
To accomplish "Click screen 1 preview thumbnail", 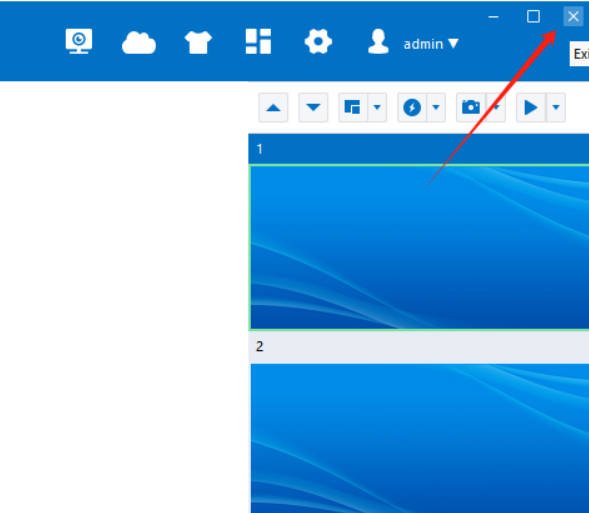I will click(x=419, y=247).
